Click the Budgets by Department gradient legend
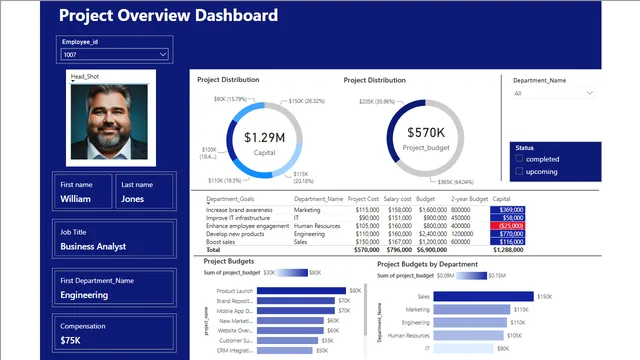The width and height of the screenshot is (640, 360). tap(471, 276)
